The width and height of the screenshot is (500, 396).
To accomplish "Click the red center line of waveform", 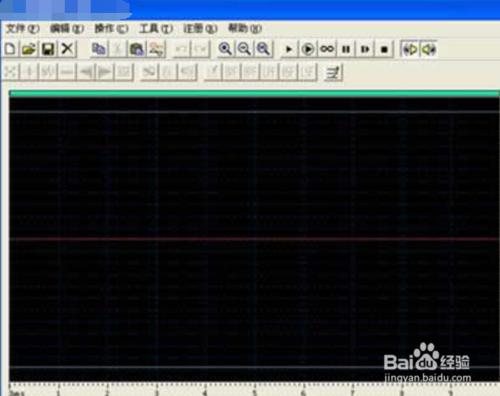I will [254, 239].
